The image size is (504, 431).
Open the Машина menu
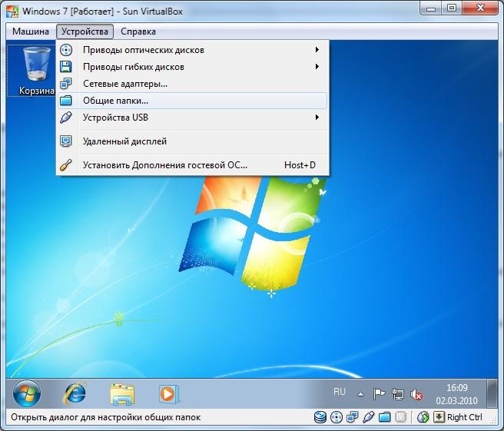31,31
